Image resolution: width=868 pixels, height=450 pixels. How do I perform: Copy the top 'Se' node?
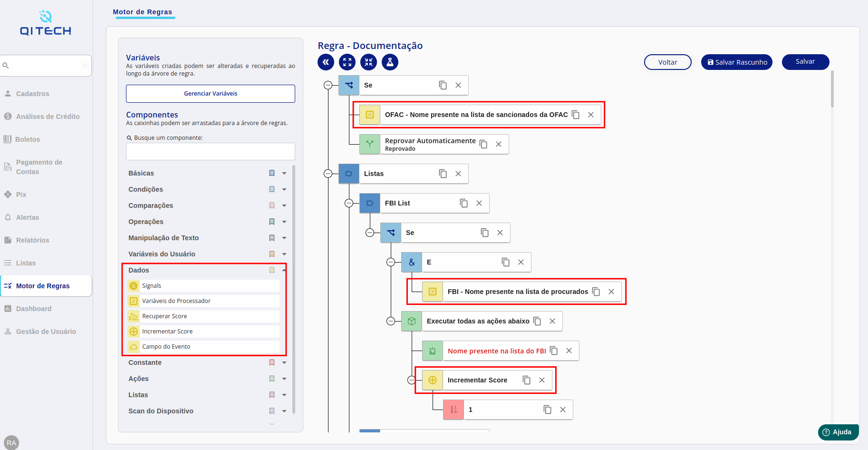[x=443, y=85]
